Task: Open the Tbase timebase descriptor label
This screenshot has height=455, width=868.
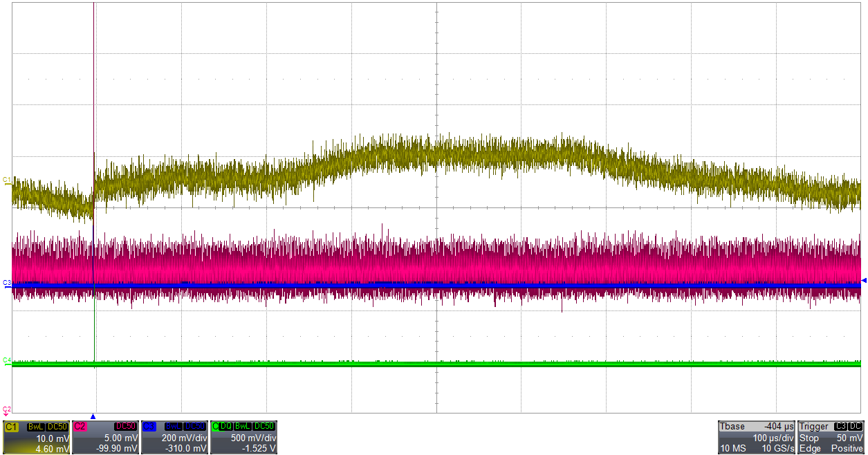Action: [732, 427]
